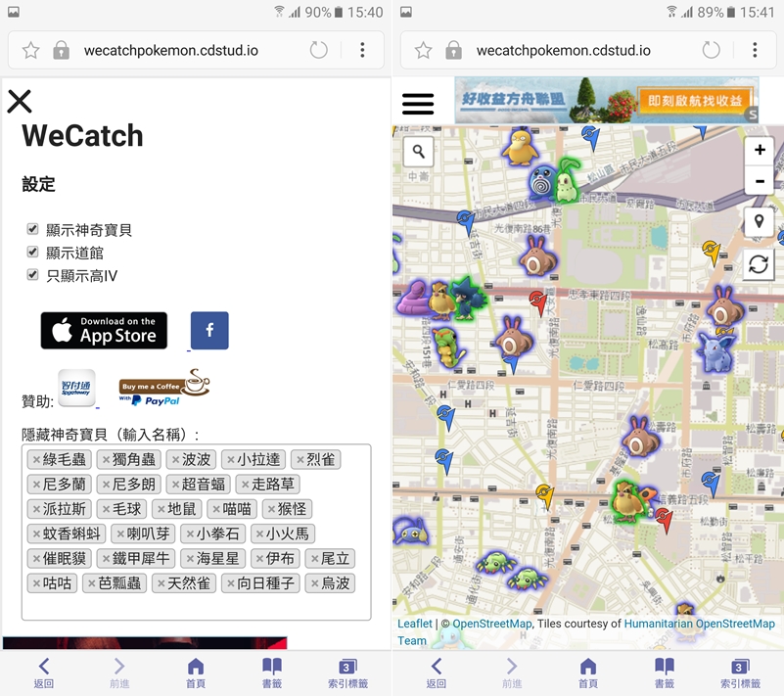This screenshot has height=696, width=784.
Task: Remove 烏波 tag from hidden list
Action: coord(314,583)
